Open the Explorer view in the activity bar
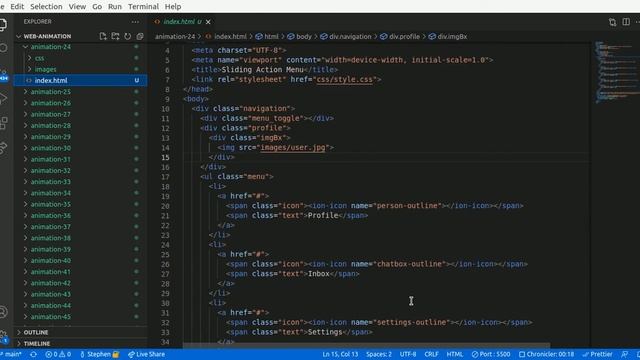 [3, 24]
